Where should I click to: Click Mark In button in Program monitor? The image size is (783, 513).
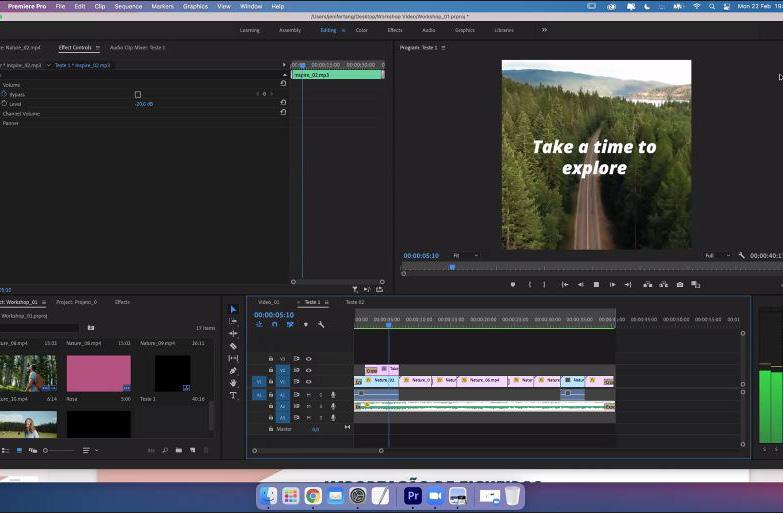(529, 285)
